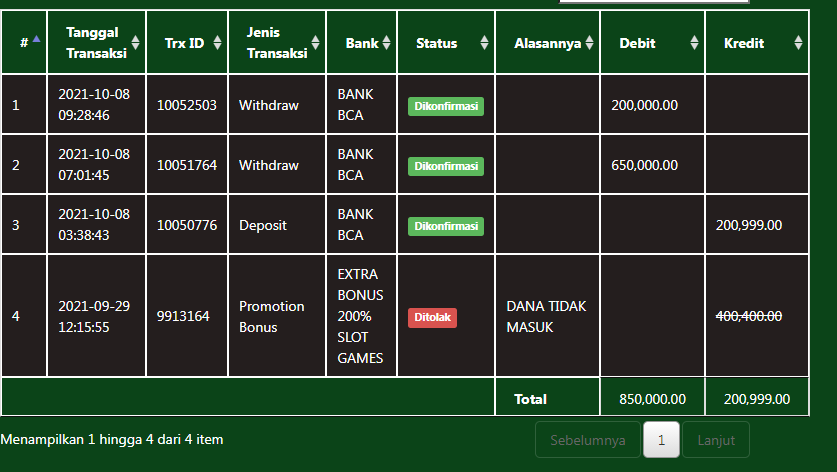Go to Sebelumnya page
The width and height of the screenshot is (837, 472).
coord(588,440)
